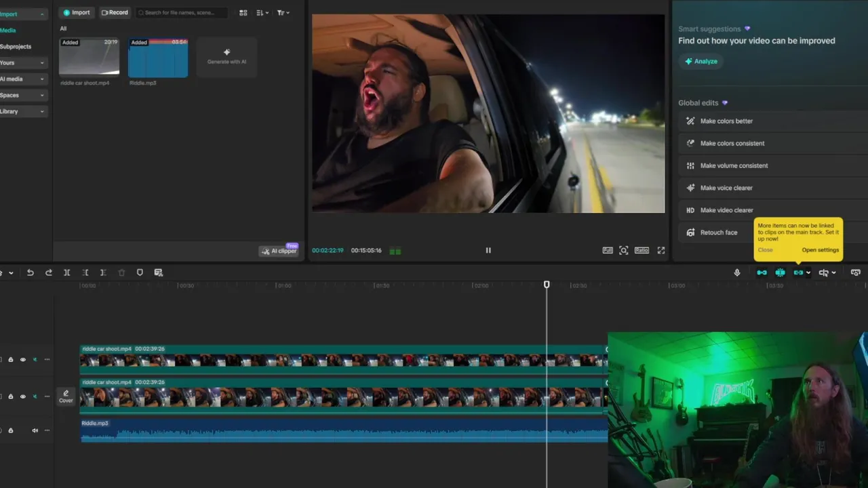
Task: Delete left of playhead tool
Action: pos(85,272)
